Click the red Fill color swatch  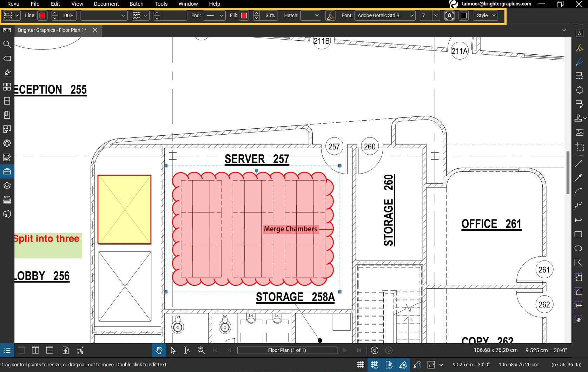(x=244, y=15)
